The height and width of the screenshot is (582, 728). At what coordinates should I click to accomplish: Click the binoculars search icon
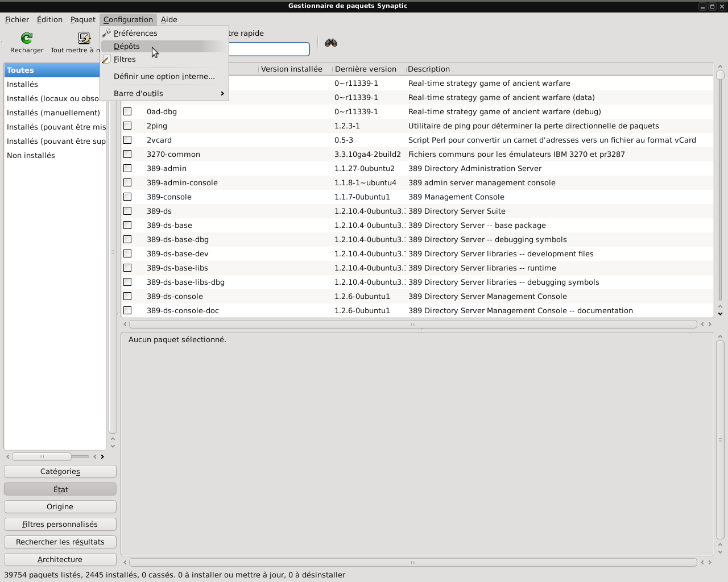pos(331,43)
